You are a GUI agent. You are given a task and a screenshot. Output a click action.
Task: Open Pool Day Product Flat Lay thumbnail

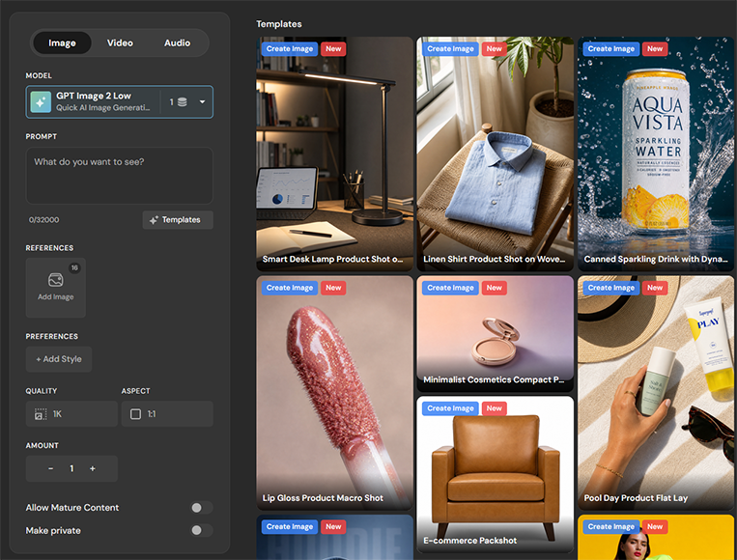[656, 393]
